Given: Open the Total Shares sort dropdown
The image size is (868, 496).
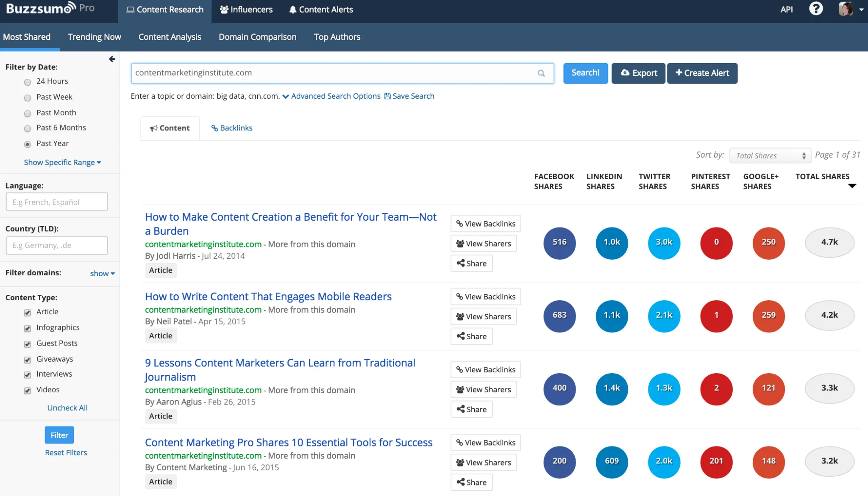Looking at the screenshot, I should (770, 155).
